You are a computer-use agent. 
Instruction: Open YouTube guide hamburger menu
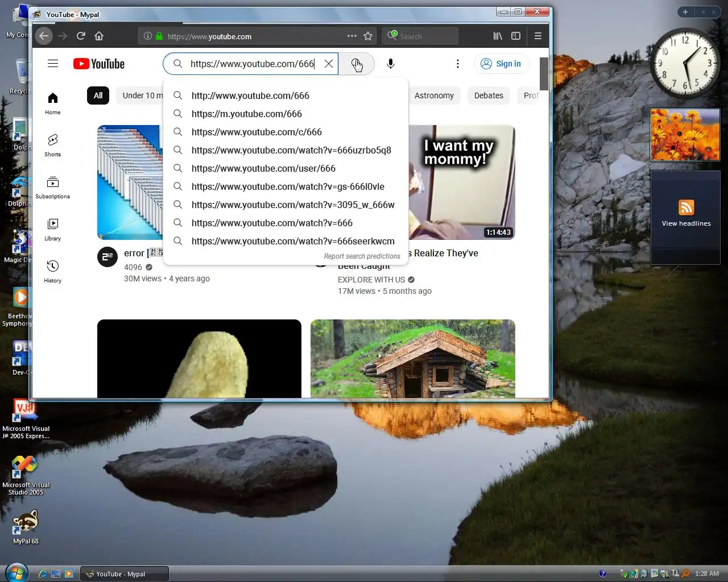[x=53, y=64]
